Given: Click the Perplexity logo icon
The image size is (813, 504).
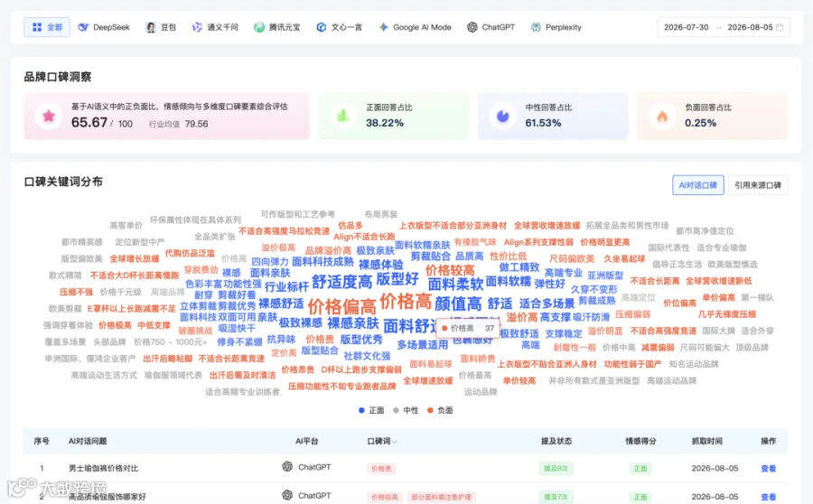Looking at the screenshot, I should click(536, 27).
